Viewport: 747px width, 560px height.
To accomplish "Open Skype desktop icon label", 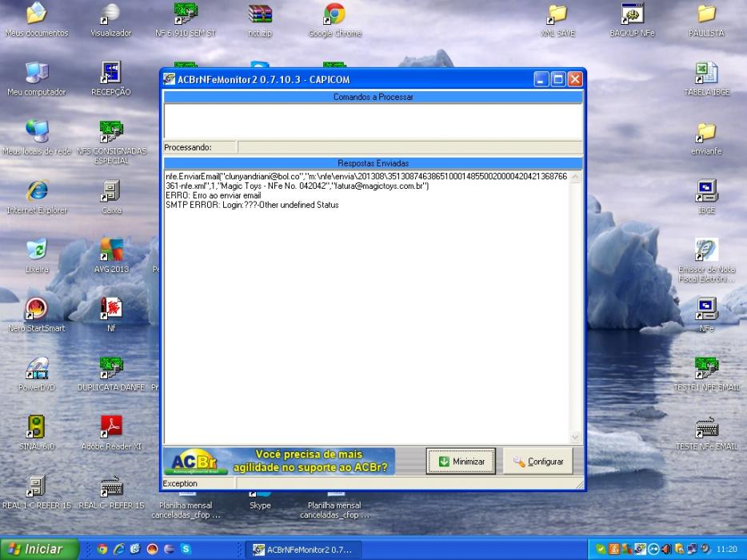I will [x=260, y=505].
